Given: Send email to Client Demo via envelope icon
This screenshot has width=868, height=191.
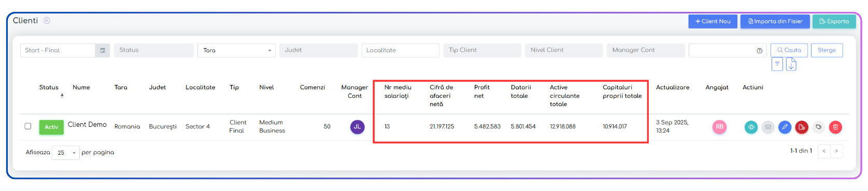Looking at the screenshot, I should 768,127.
